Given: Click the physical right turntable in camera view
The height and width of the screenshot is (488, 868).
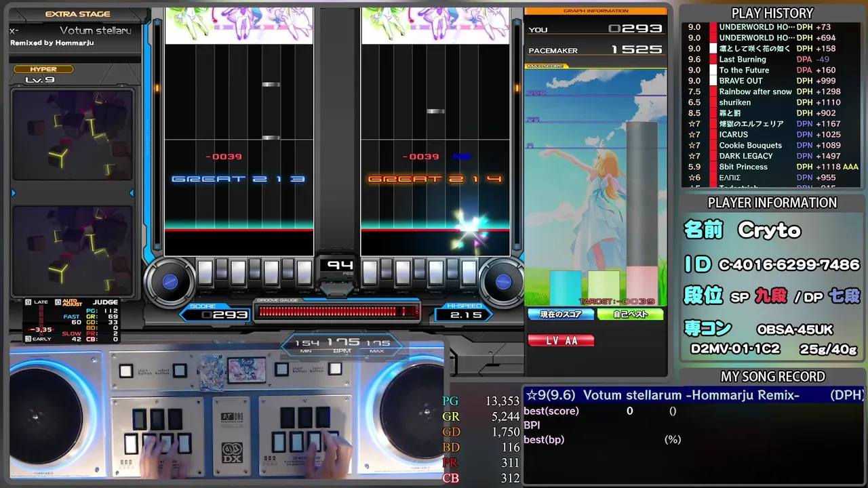Looking at the screenshot, I should point(415,412).
